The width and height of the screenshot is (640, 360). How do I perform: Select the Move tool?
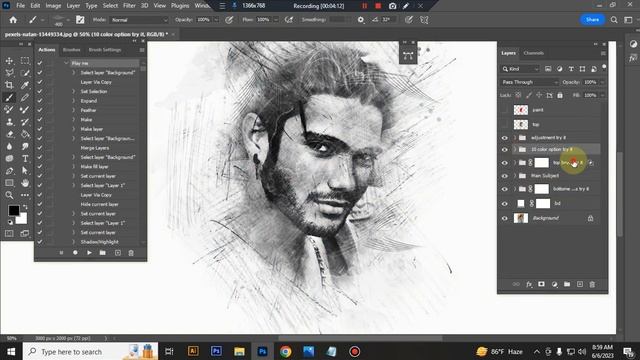(9, 61)
